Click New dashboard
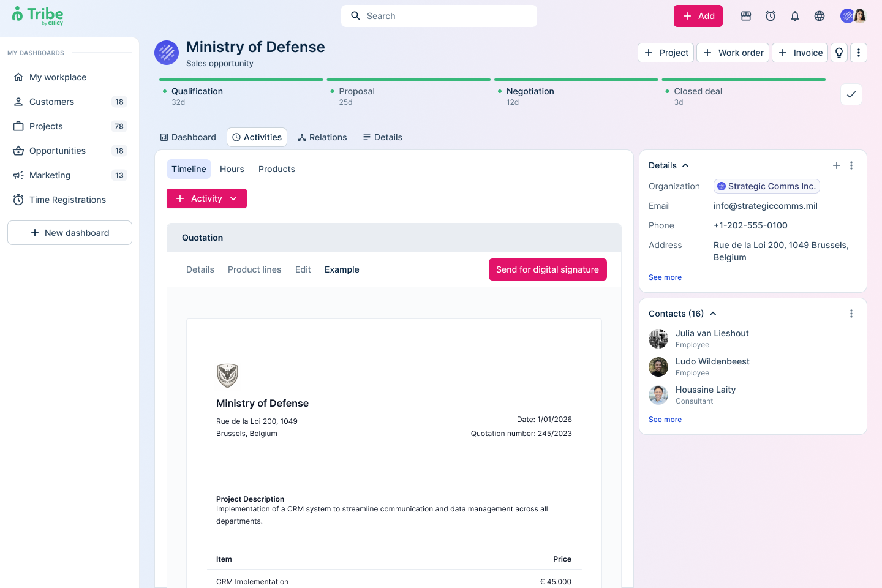The image size is (882, 588). 70,233
